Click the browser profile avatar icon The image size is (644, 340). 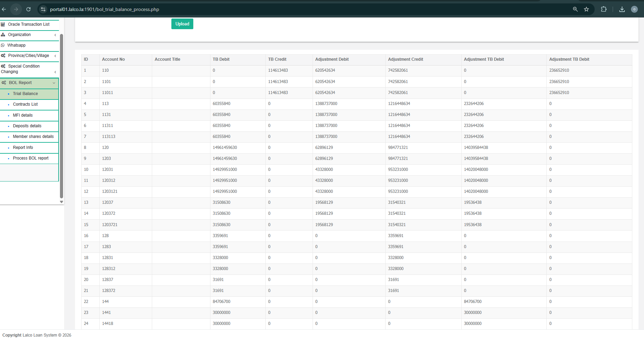(634, 9)
